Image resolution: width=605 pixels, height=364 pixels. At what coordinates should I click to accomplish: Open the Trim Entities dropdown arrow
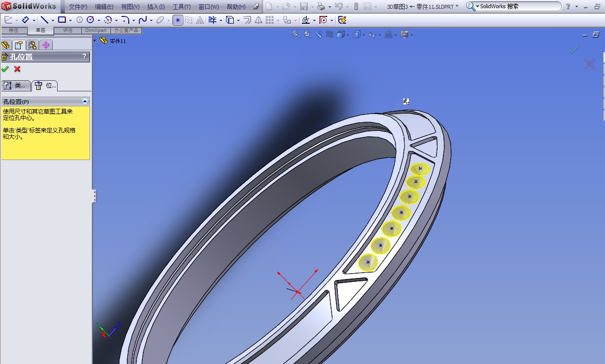pyautogui.click(x=221, y=20)
